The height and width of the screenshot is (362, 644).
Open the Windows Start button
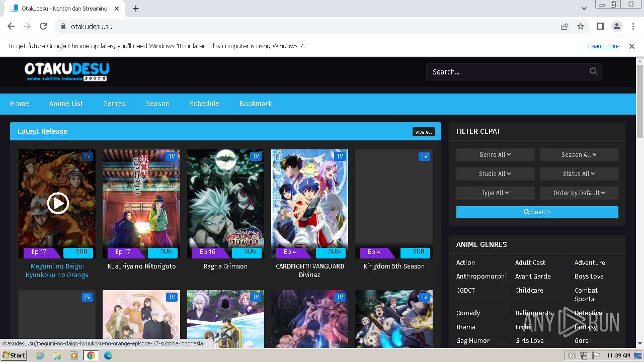pyautogui.click(x=14, y=355)
